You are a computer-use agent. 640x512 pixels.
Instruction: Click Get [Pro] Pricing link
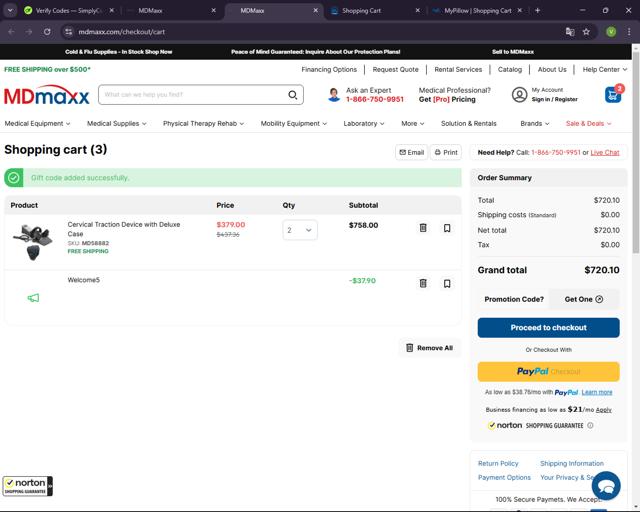click(x=447, y=99)
